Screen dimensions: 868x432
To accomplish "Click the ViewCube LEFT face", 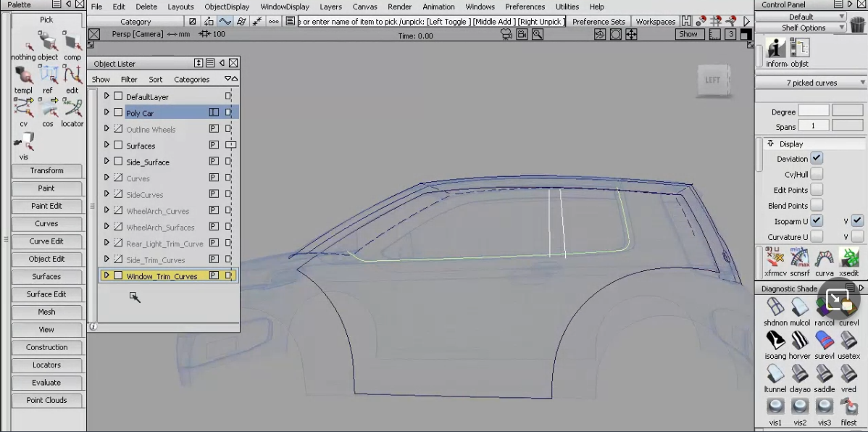I will (712, 81).
